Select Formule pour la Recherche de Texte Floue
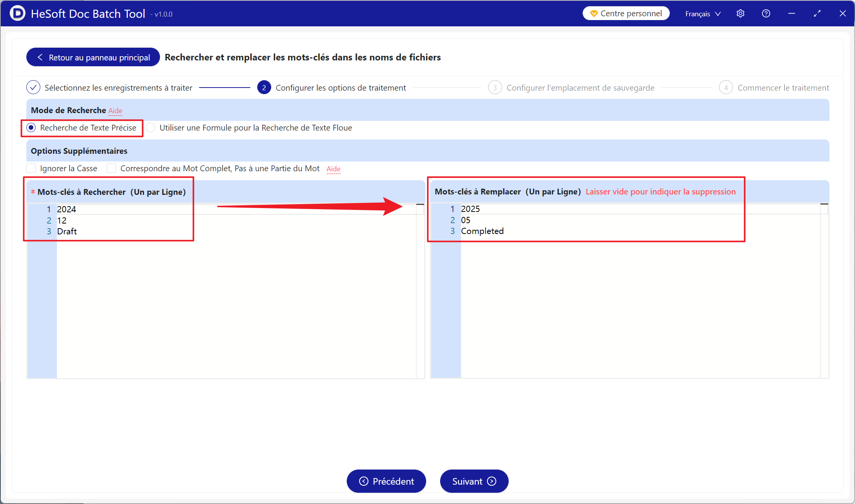 click(150, 127)
